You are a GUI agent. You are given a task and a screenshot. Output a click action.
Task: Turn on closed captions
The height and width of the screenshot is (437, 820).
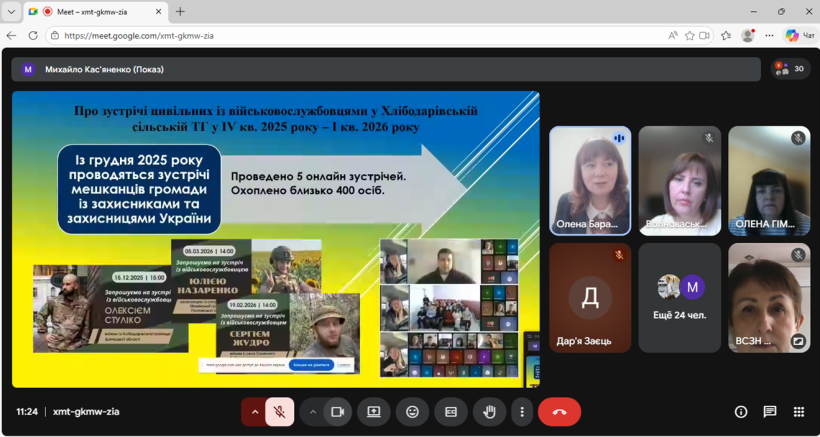point(451,412)
